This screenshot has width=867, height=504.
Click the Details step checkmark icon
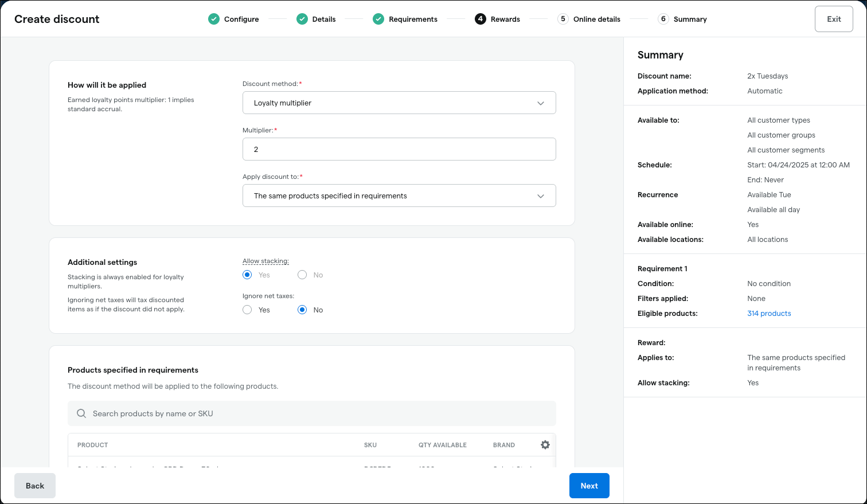pyautogui.click(x=302, y=19)
